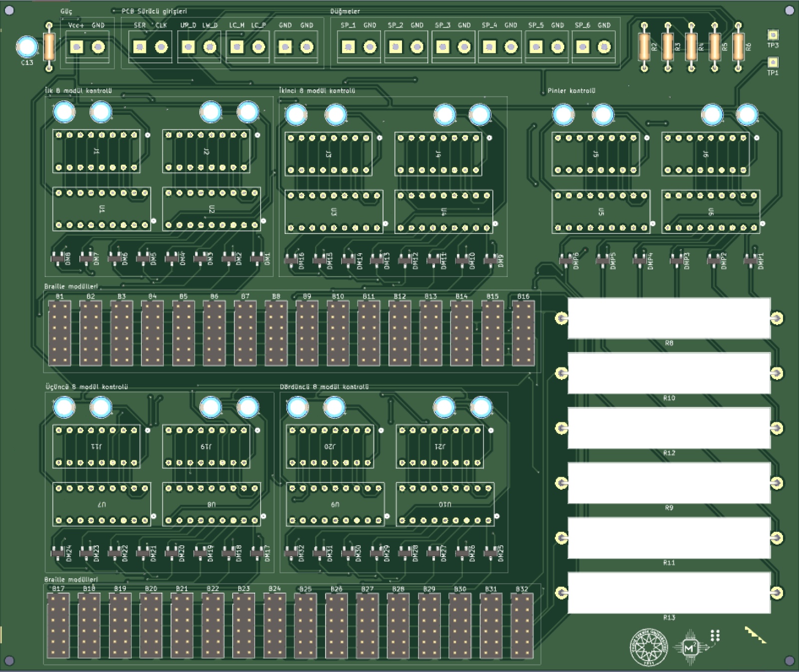Click the M² chip logo
799x672 pixels.
690,648
